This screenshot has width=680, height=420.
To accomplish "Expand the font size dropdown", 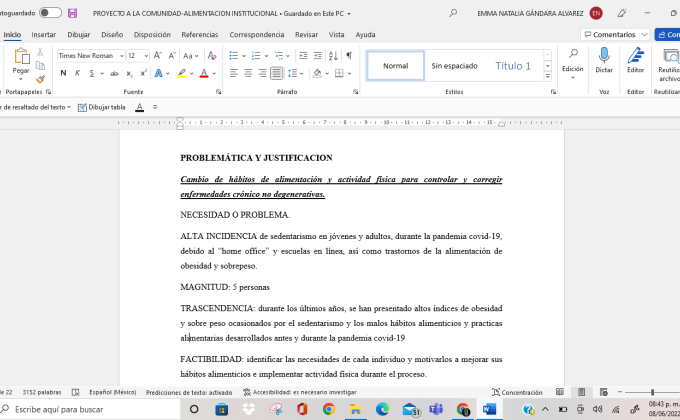I will tap(145, 56).
